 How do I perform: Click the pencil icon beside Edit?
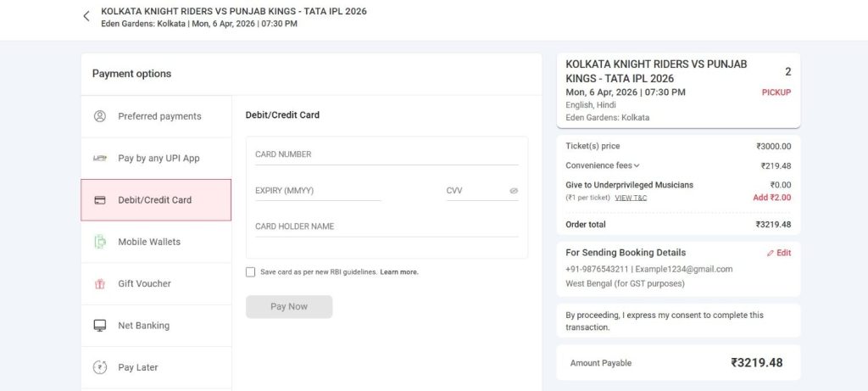pyautogui.click(x=770, y=253)
